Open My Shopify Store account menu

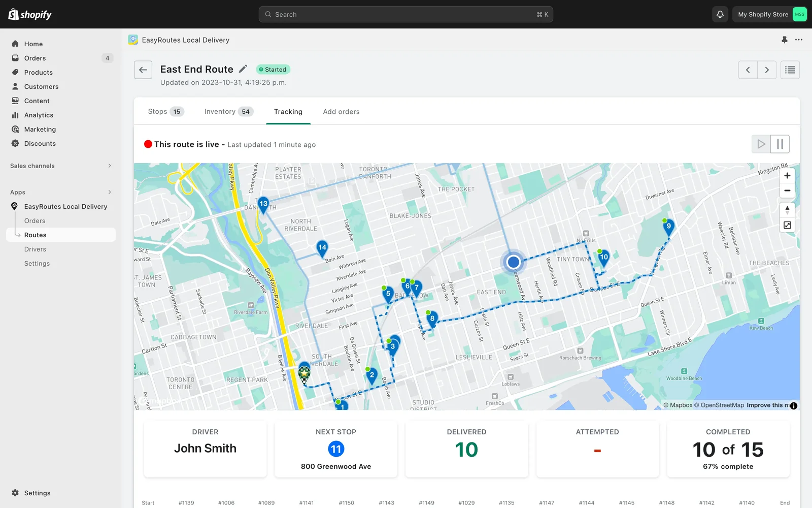[x=770, y=14]
